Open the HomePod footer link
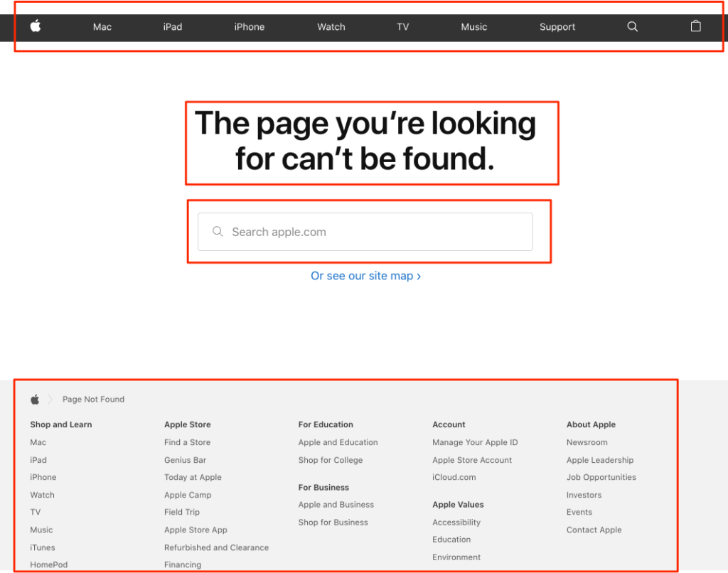728x573 pixels. pyautogui.click(x=49, y=564)
